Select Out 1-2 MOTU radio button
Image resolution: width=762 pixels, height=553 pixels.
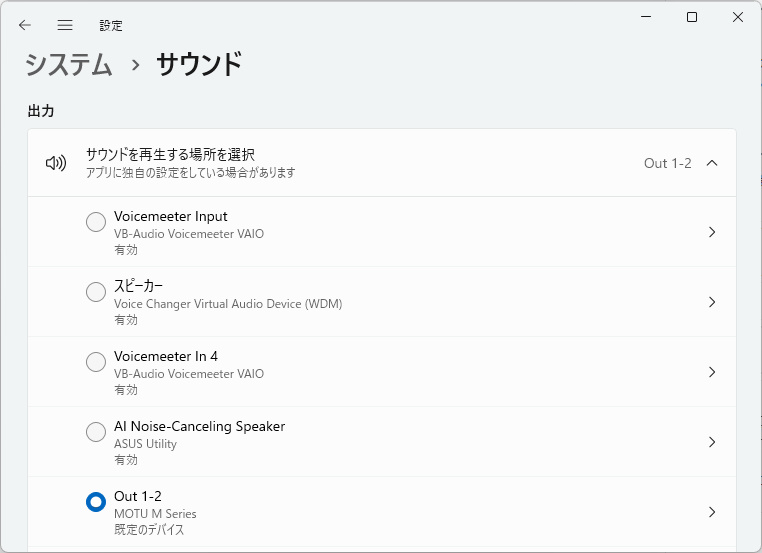pos(96,502)
